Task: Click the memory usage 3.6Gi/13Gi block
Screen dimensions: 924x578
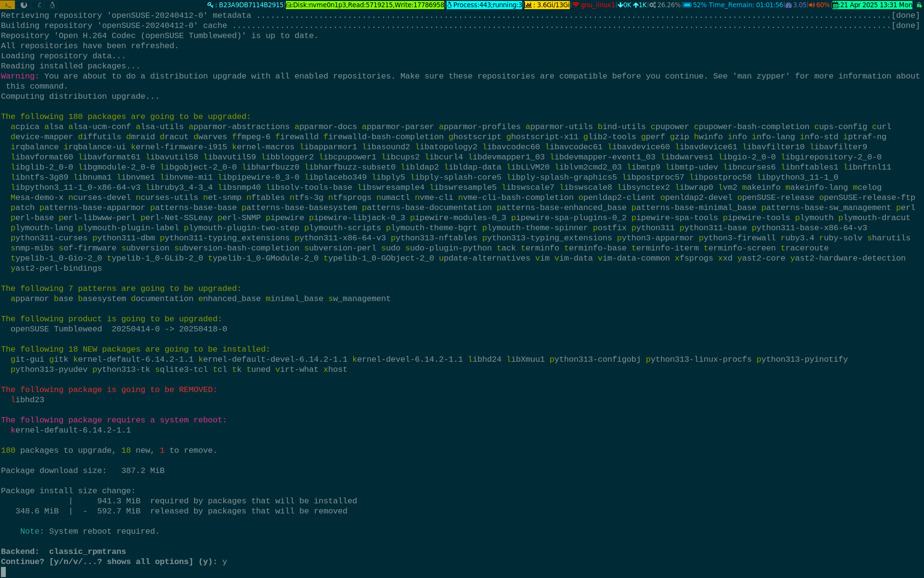Action: click(x=547, y=5)
